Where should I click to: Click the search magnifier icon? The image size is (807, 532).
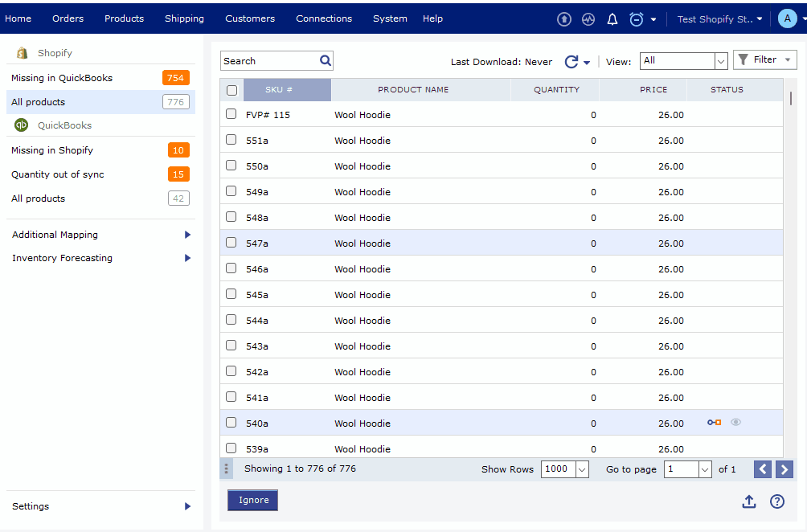pyautogui.click(x=326, y=60)
